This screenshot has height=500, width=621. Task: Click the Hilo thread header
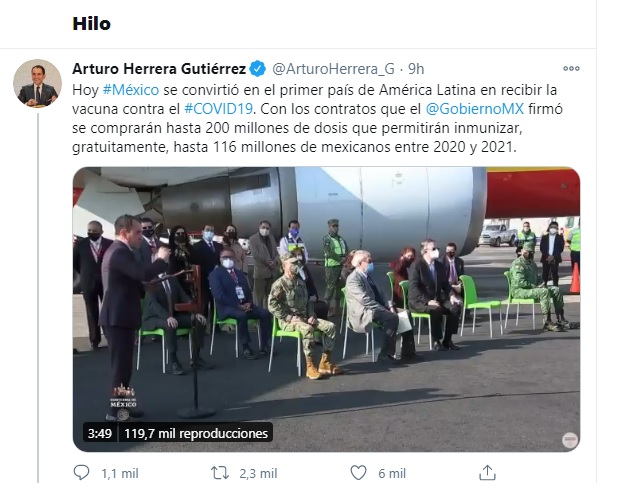point(91,24)
